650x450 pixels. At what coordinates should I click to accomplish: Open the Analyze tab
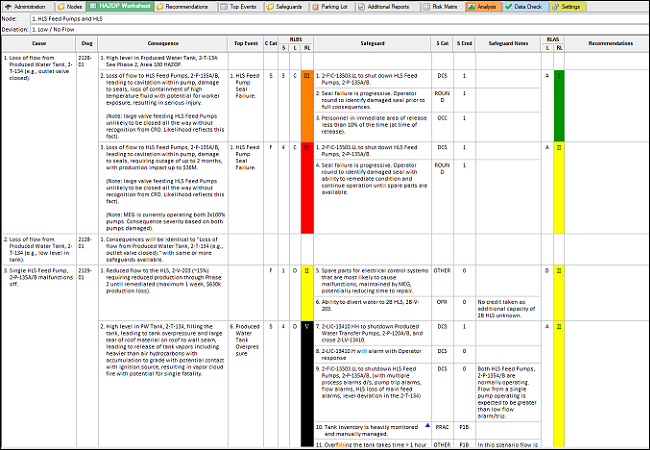[x=484, y=6]
